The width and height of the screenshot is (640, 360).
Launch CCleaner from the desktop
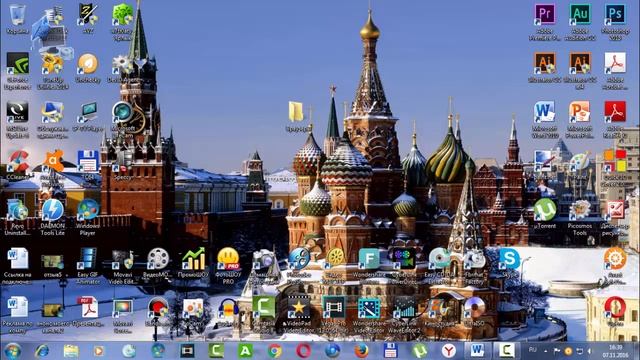[17, 164]
